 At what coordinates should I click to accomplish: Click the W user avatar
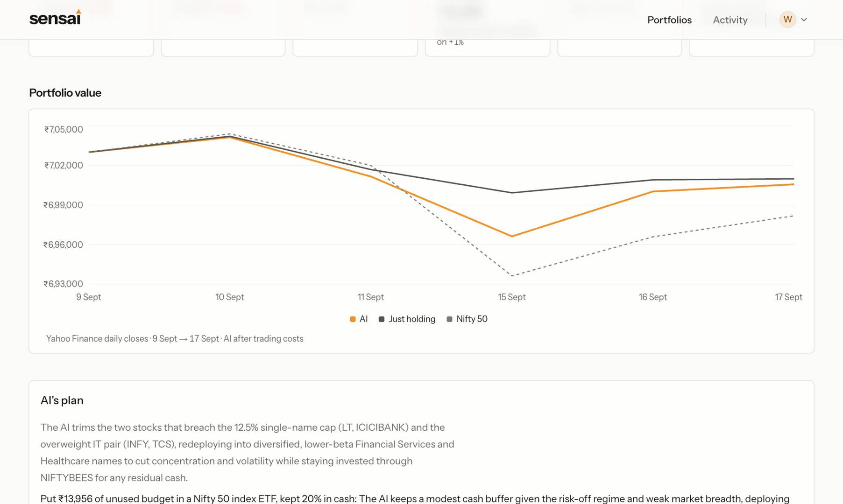coord(787,20)
